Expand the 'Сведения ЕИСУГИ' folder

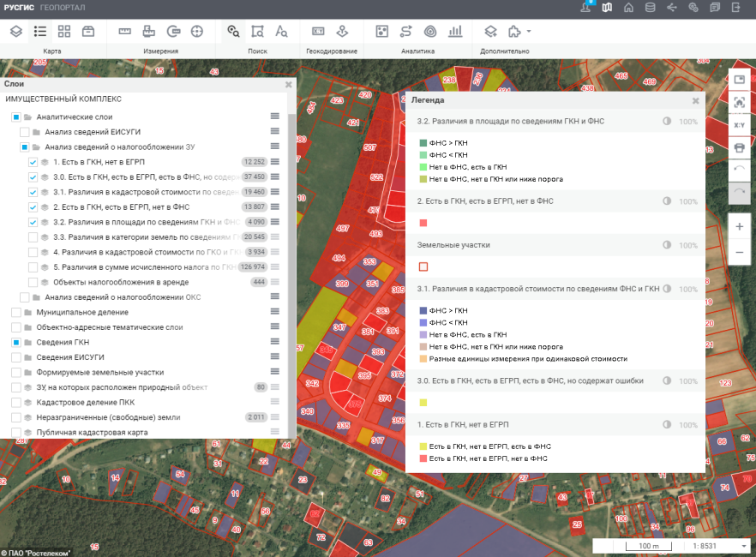coord(28,357)
